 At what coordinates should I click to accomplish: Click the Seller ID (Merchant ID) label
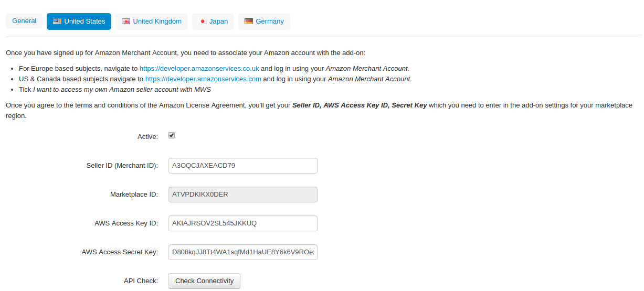(122, 166)
